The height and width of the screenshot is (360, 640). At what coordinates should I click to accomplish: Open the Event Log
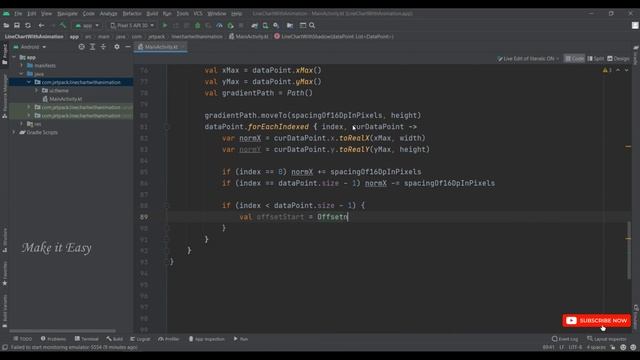point(565,339)
